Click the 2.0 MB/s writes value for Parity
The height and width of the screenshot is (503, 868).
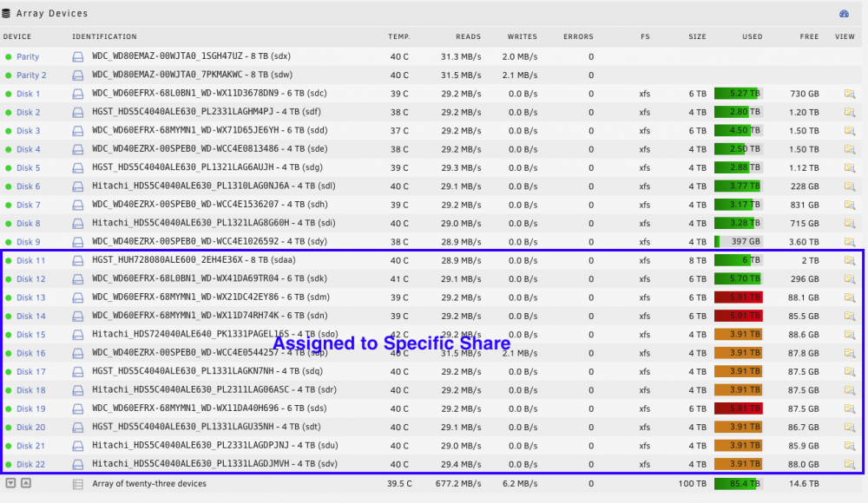point(520,57)
